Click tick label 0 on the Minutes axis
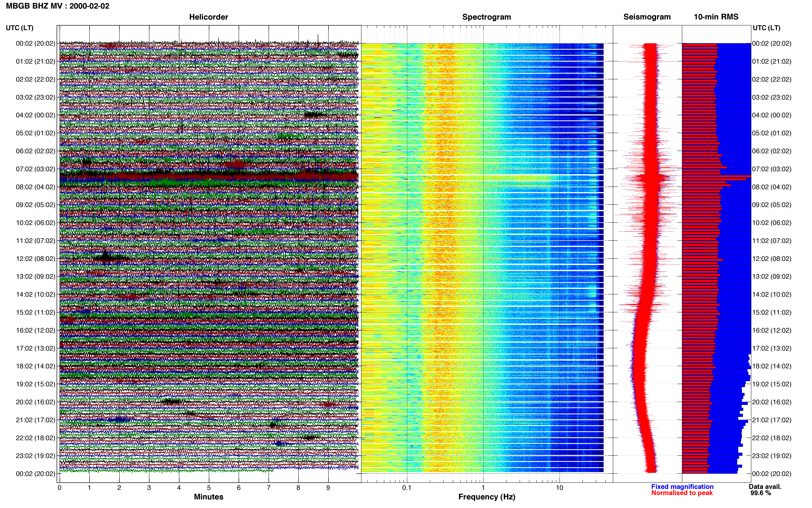 pyautogui.click(x=59, y=488)
